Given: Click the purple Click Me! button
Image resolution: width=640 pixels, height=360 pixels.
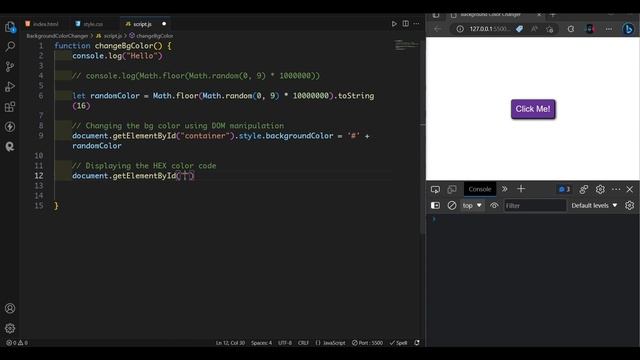Looking at the screenshot, I should click(533, 109).
